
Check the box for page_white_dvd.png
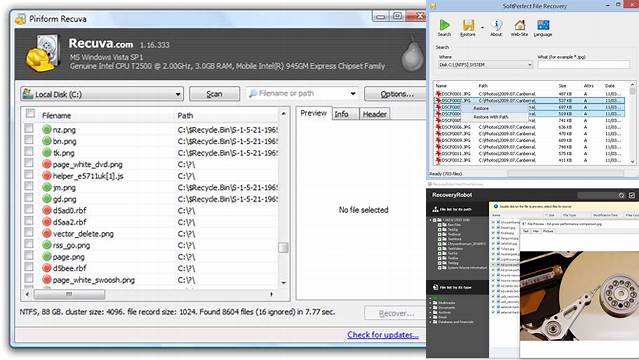(29, 163)
